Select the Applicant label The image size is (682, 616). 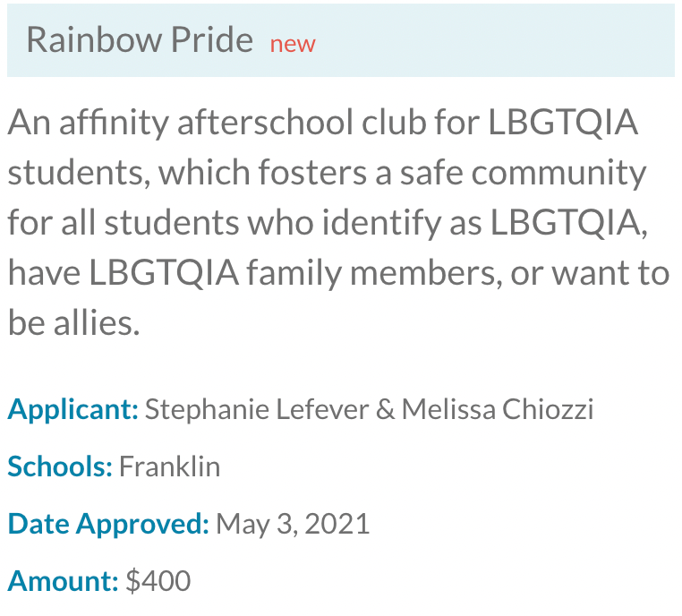73,410
